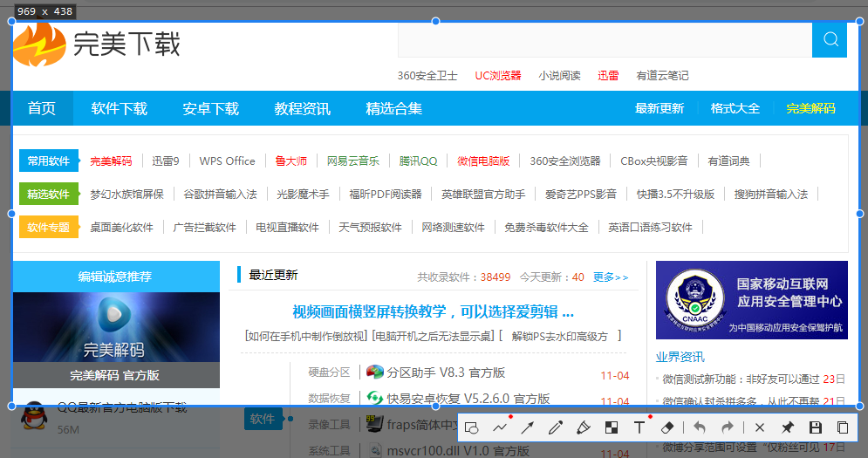Select the rectangle/ellipse shape tool
Screen dimensions: 868x458
(x=472, y=427)
